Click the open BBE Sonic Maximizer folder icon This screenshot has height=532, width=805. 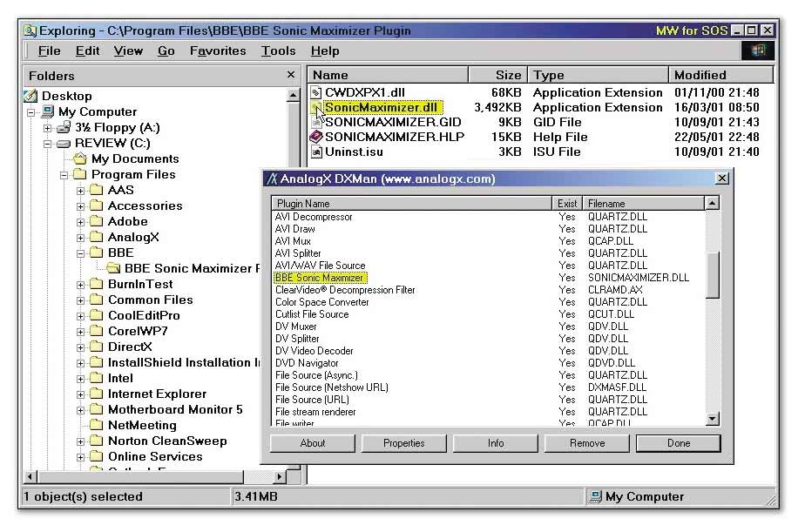[x=113, y=268]
